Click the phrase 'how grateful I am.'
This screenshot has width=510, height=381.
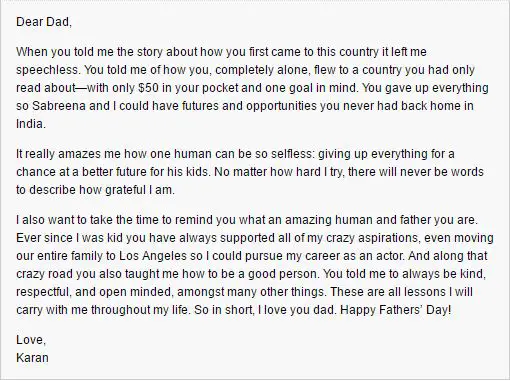[127, 190]
